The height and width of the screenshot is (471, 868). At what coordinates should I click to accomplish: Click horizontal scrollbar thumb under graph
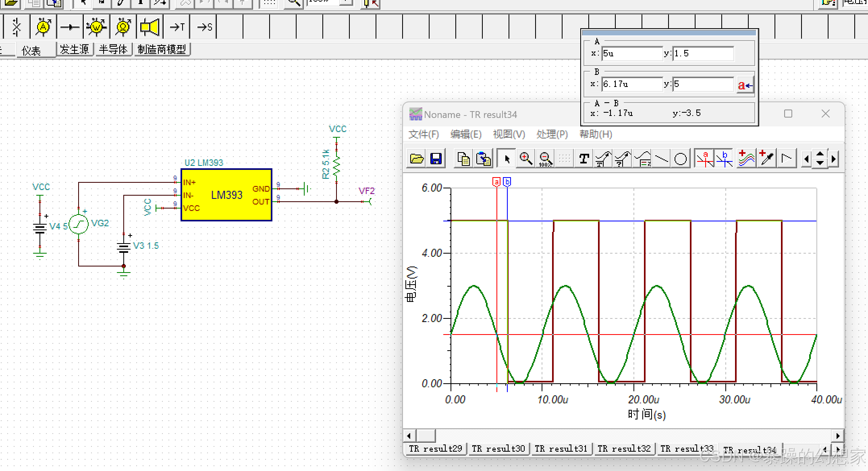coord(426,436)
